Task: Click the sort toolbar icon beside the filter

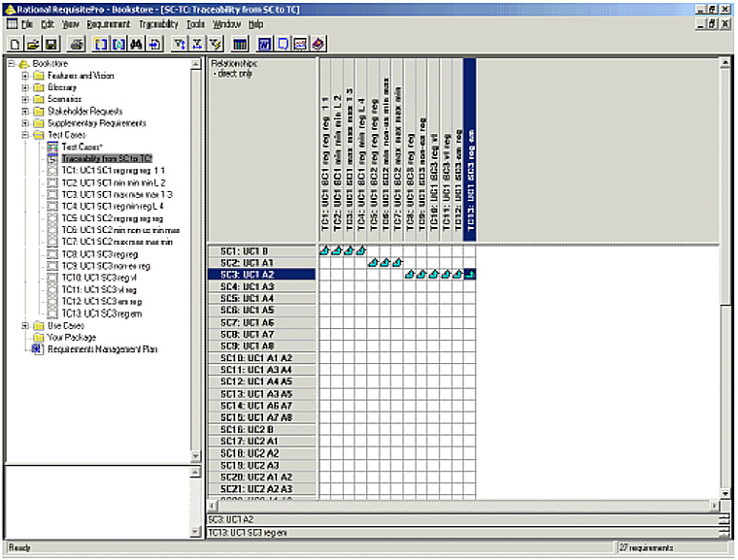Action: [x=197, y=45]
